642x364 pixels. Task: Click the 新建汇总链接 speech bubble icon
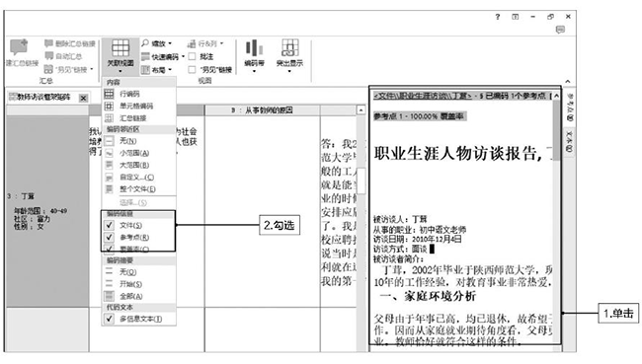19,47
